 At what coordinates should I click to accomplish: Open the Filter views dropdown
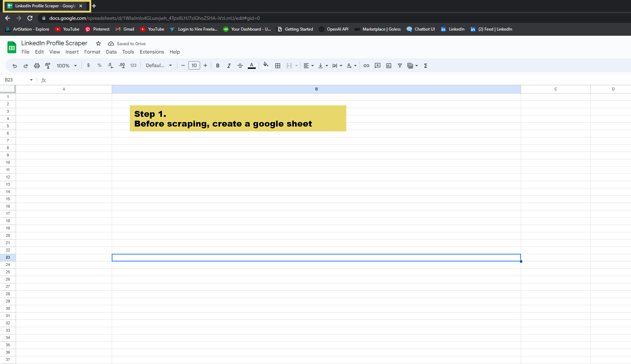point(412,66)
